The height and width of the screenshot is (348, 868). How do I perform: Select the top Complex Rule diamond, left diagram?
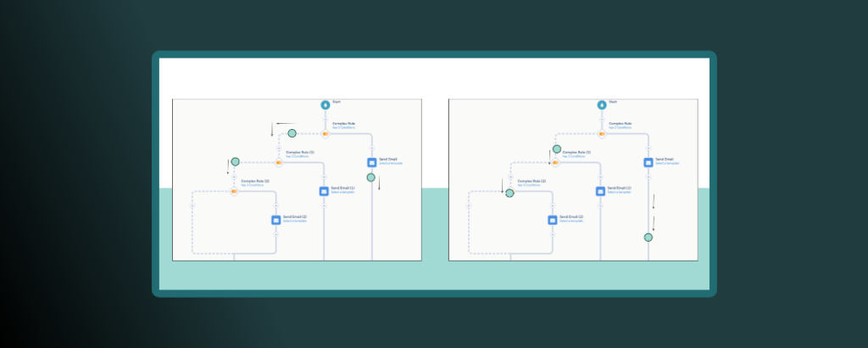pos(325,133)
